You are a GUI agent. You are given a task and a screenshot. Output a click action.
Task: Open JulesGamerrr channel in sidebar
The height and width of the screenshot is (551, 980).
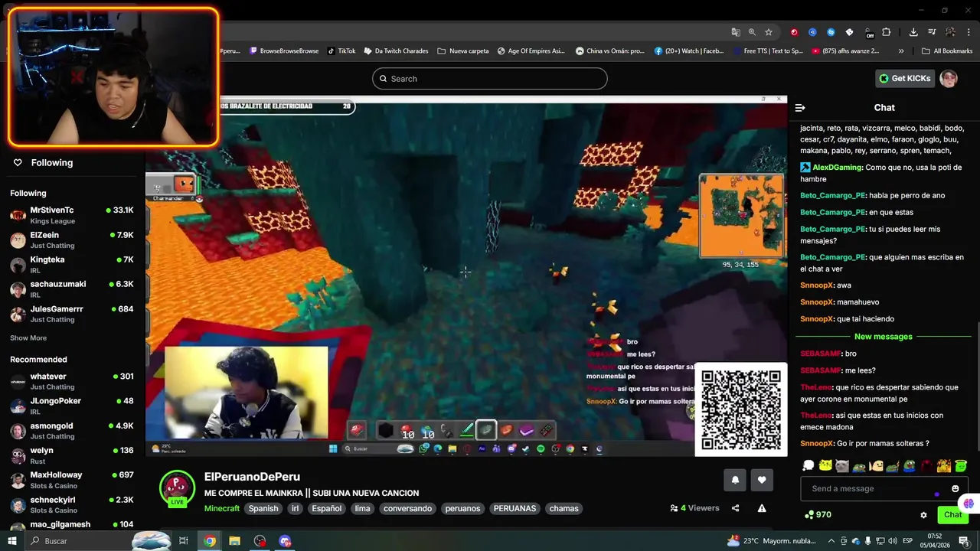pyautogui.click(x=73, y=314)
